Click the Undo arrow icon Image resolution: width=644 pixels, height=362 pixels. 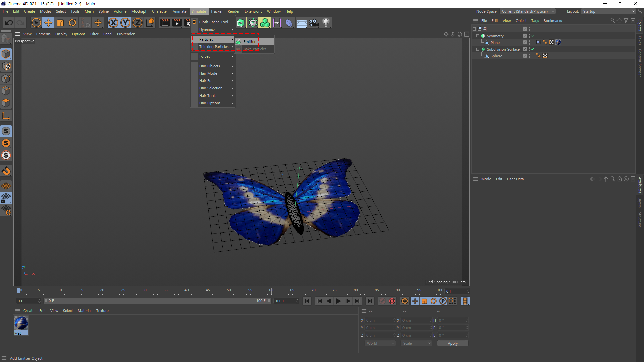9,23
